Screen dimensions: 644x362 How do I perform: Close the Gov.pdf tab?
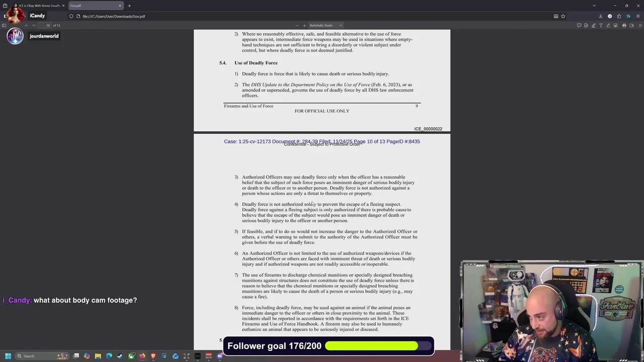pos(120,6)
